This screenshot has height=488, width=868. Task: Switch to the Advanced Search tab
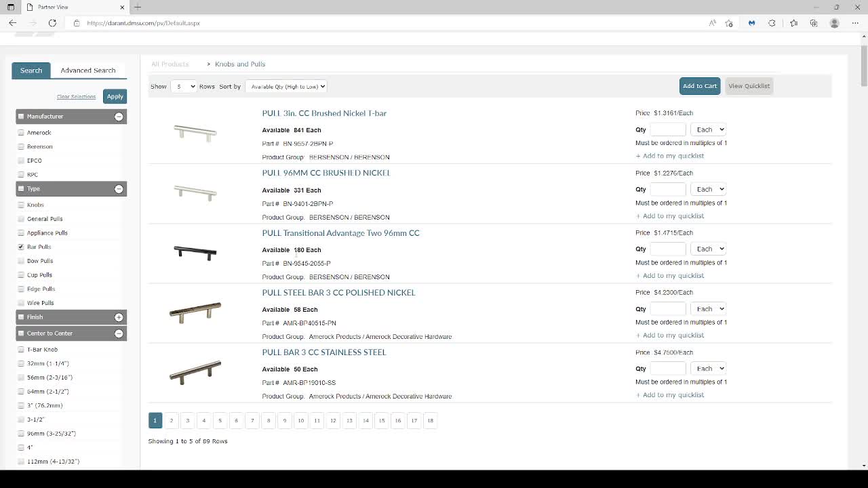click(x=88, y=70)
